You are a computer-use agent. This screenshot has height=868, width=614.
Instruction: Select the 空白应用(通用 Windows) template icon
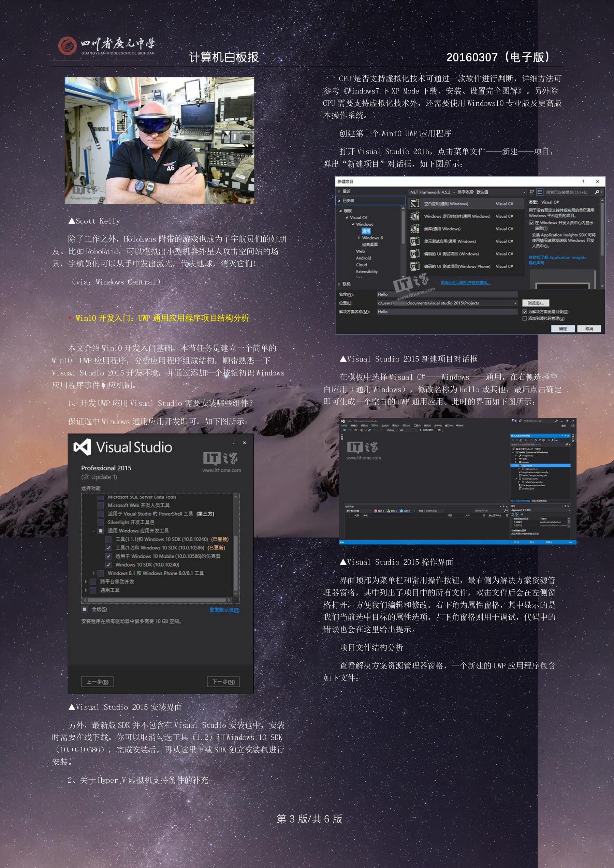(415, 204)
